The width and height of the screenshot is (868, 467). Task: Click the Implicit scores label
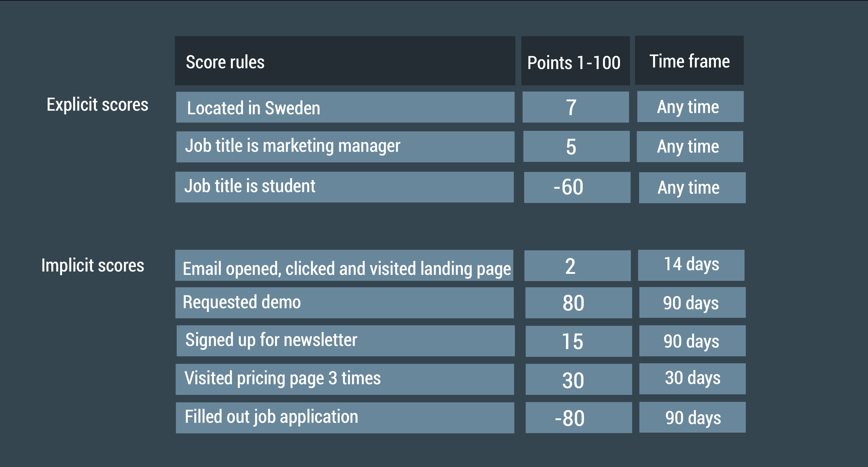coord(93,265)
